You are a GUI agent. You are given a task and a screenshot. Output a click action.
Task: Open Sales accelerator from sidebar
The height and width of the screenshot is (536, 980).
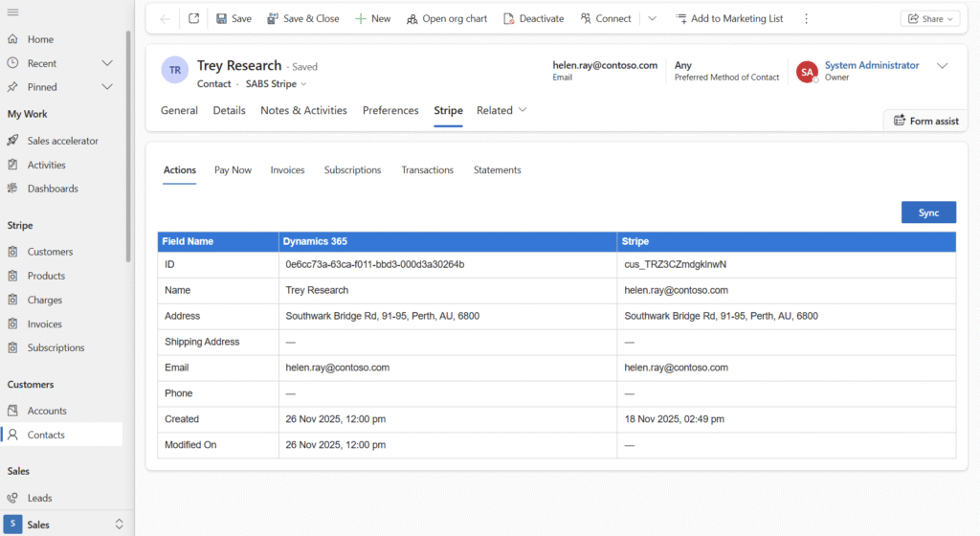(x=62, y=141)
